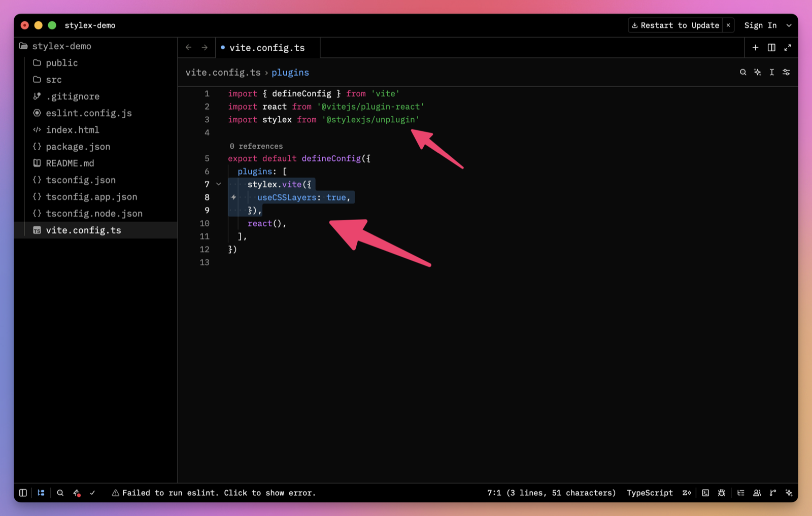The height and width of the screenshot is (516, 812).
Task: Zoom the editor pane with expand icon
Action: click(x=788, y=47)
